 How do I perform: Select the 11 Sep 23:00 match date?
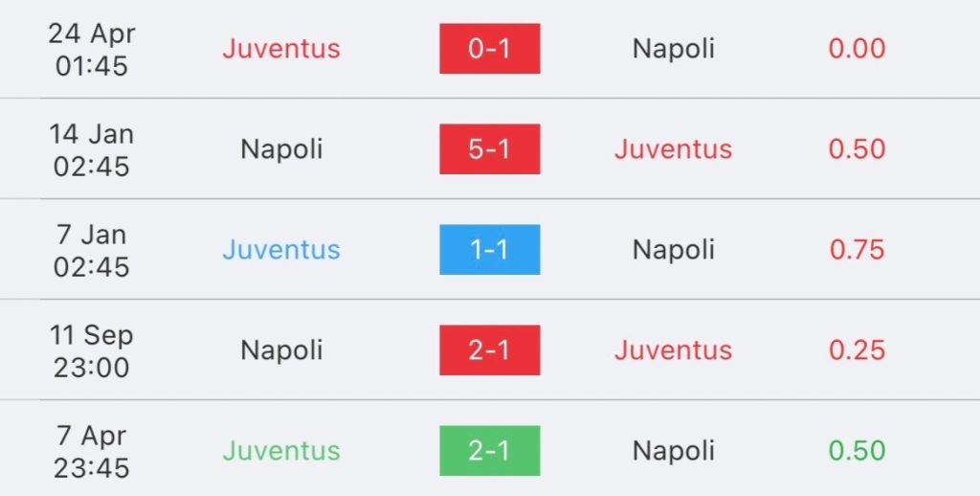click(x=92, y=350)
